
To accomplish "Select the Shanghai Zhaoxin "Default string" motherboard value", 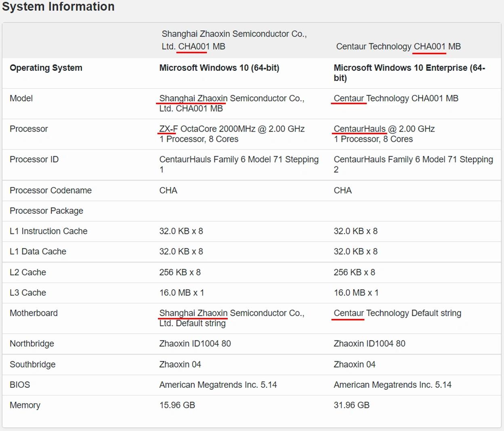I will point(232,318).
